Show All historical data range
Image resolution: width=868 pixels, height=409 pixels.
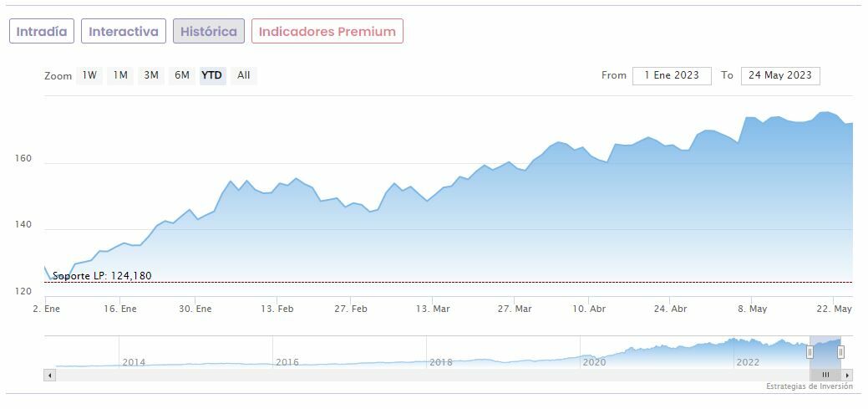click(243, 75)
